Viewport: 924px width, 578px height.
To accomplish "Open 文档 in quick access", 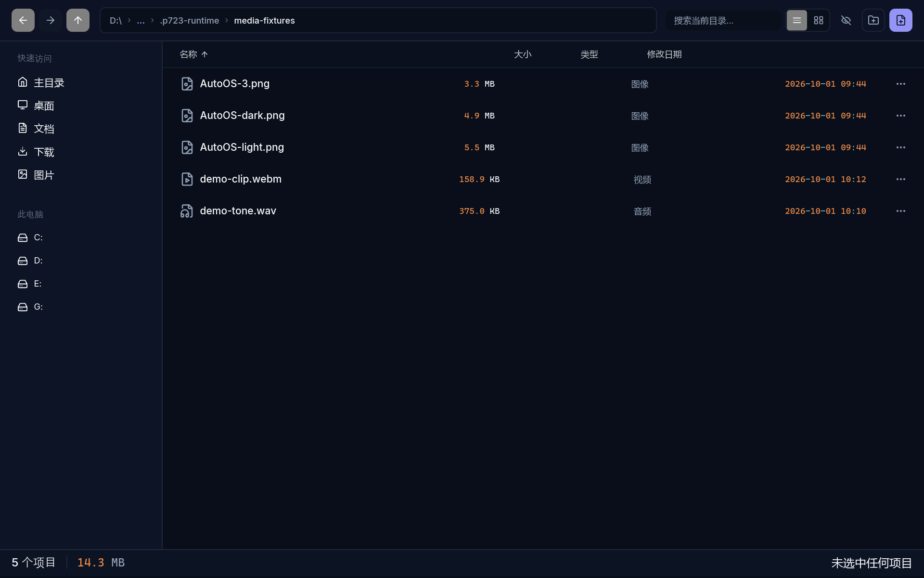I will (x=81, y=129).
